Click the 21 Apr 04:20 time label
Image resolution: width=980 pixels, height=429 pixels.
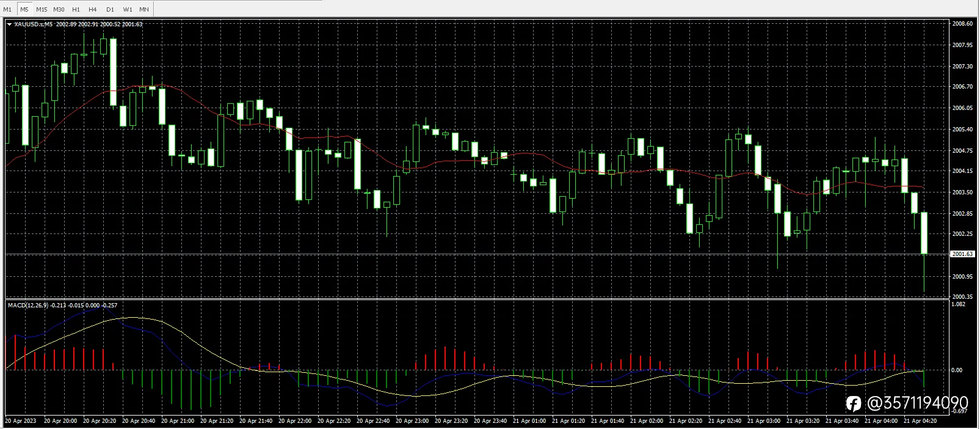[x=920, y=421]
